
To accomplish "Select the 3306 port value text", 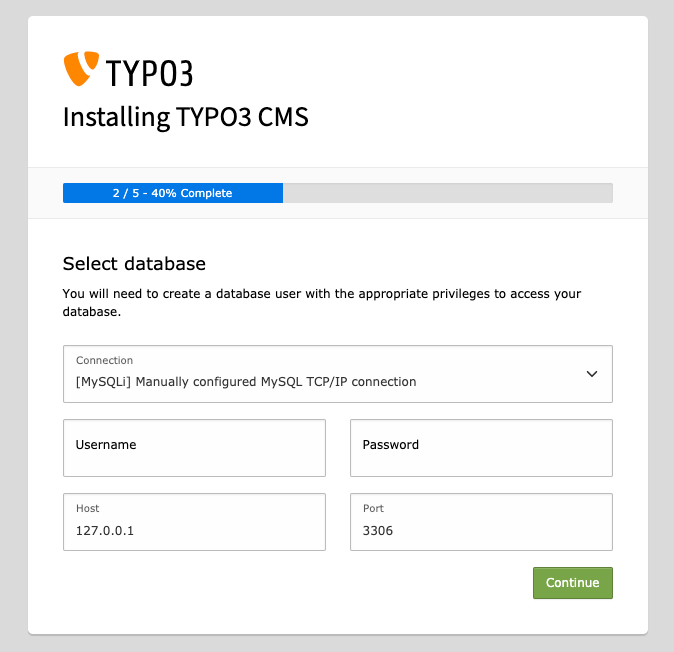I will click(x=378, y=530).
